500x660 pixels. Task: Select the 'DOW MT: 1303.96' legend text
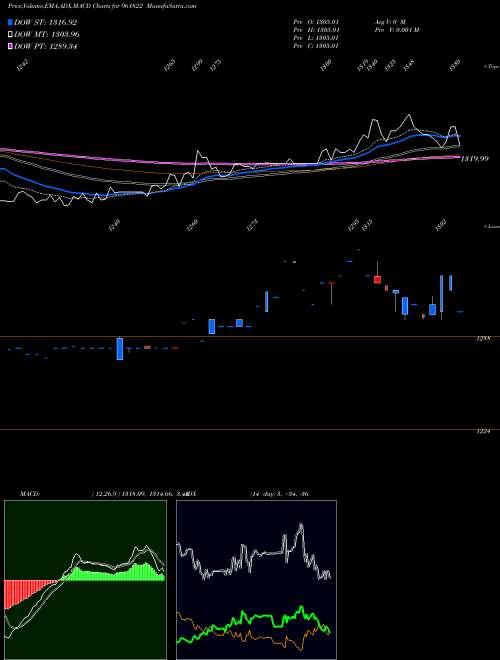click(x=47, y=35)
